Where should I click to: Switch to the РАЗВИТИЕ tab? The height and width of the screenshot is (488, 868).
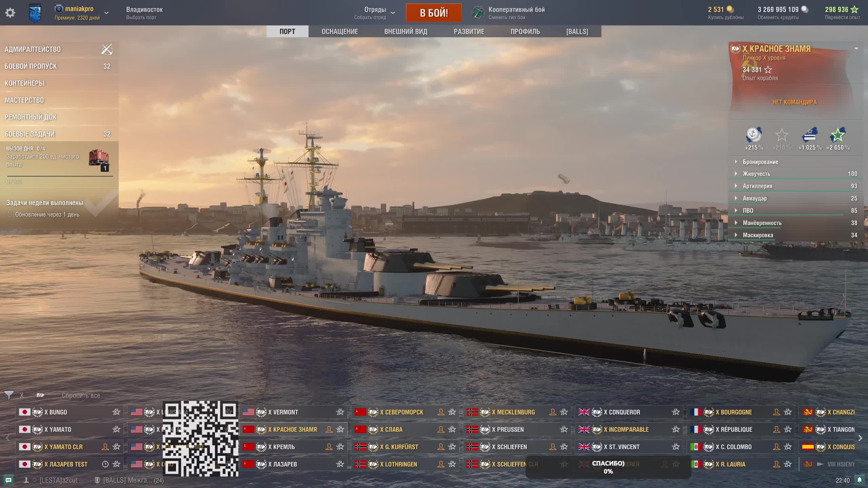[x=469, y=32]
